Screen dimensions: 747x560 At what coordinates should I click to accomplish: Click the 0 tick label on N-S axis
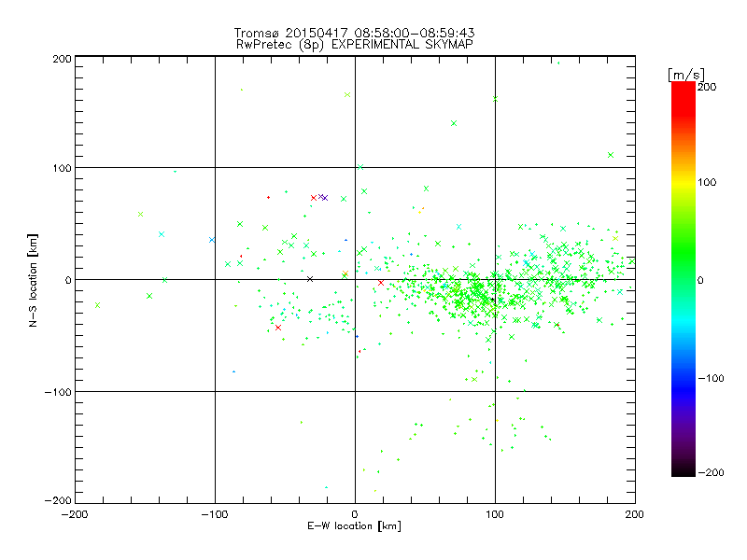(x=68, y=280)
